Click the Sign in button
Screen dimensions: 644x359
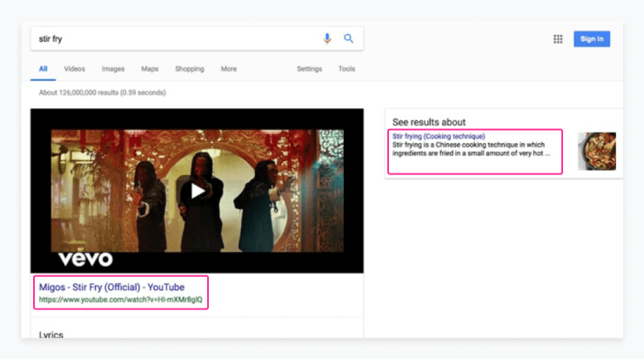(592, 39)
